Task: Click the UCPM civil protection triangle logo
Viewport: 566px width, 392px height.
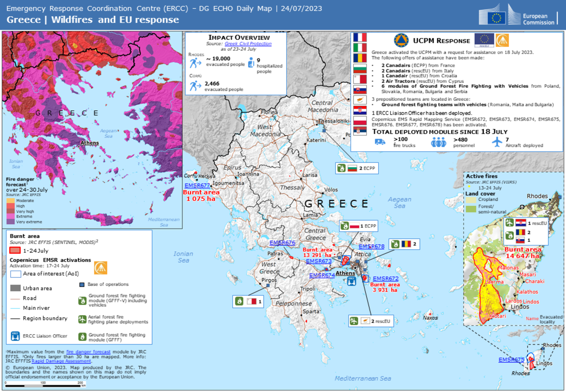Action: point(401,40)
